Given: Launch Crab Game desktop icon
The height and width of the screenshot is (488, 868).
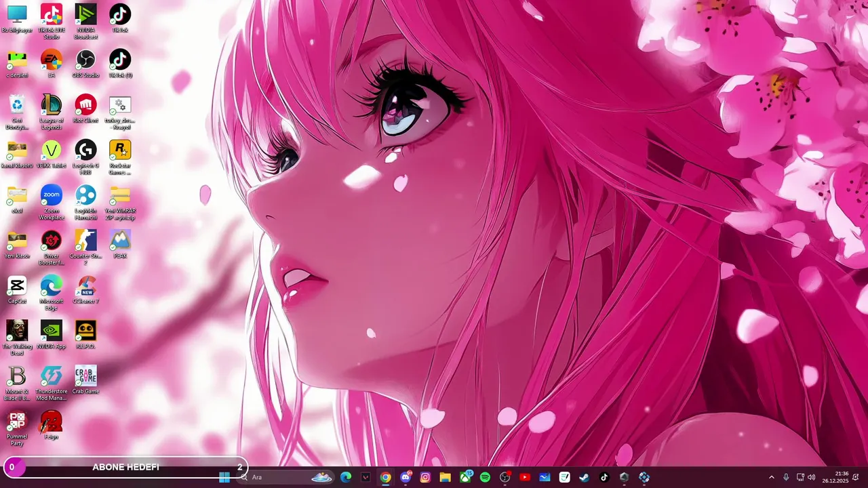Looking at the screenshot, I should tap(85, 380).
